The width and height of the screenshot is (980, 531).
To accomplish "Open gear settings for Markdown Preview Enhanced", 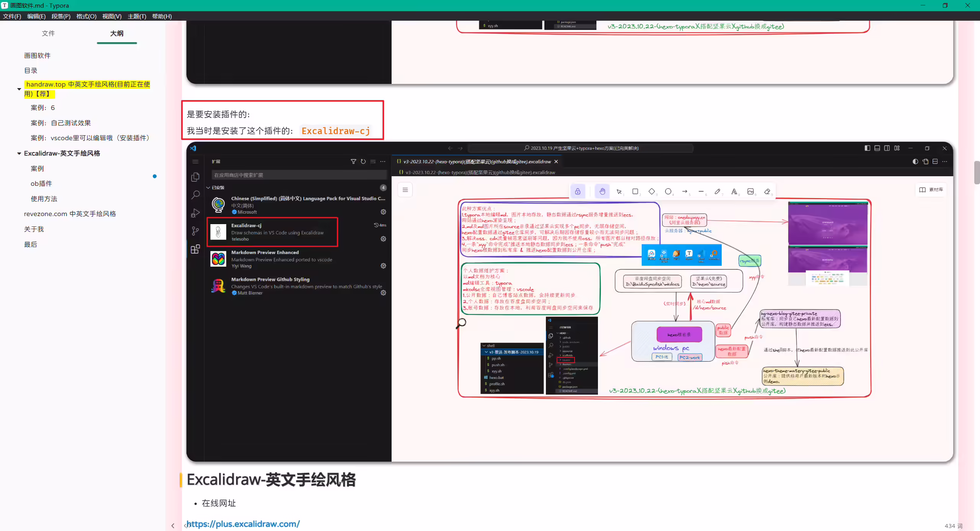I will pyautogui.click(x=383, y=266).
